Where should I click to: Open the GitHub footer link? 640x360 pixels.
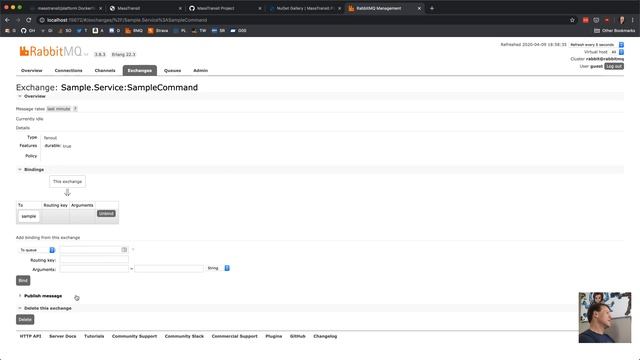(x=298, y=336)
